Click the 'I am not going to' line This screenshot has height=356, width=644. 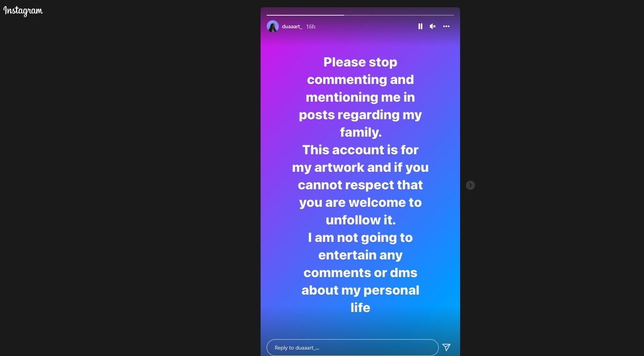pos(360,238)
